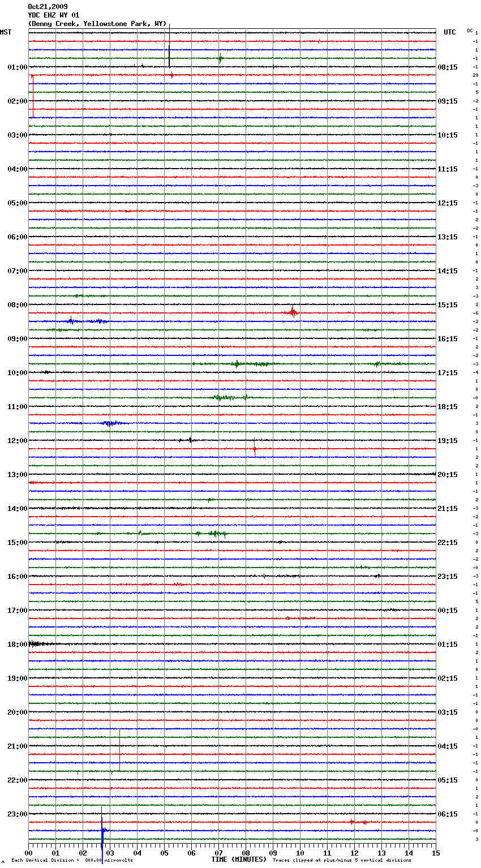Click the 21:15 UTC time label
Image resolution: width=481 pixels, height=868 pixels.
coord(448,509)
